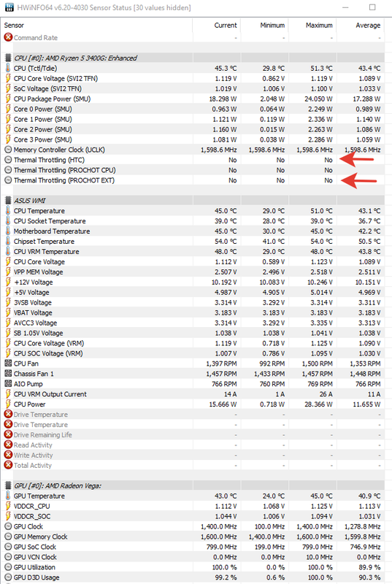Select the 3VSB Voltage row label
This screenshot has height=584, width=392.
33,302
